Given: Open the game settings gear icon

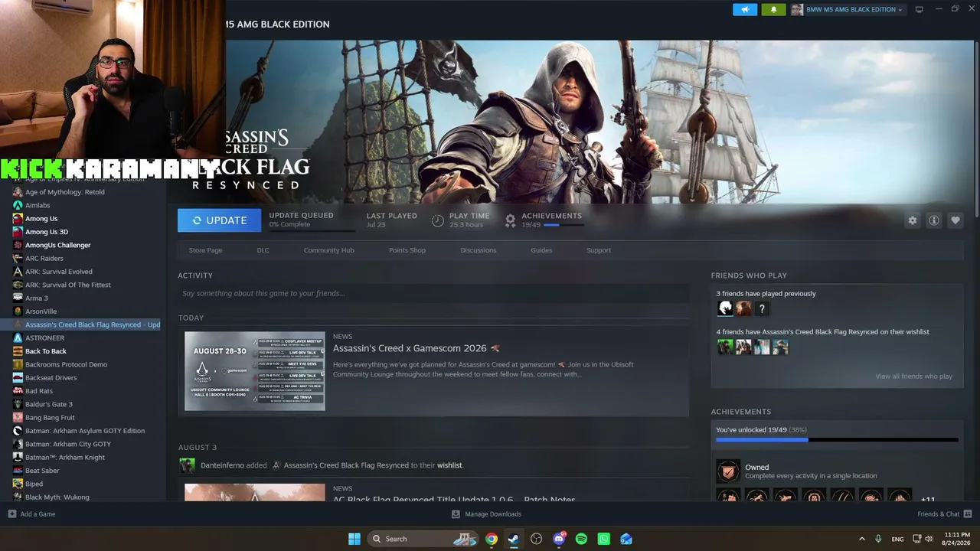Looking at the screenshot, I should [x=913, y=220].
